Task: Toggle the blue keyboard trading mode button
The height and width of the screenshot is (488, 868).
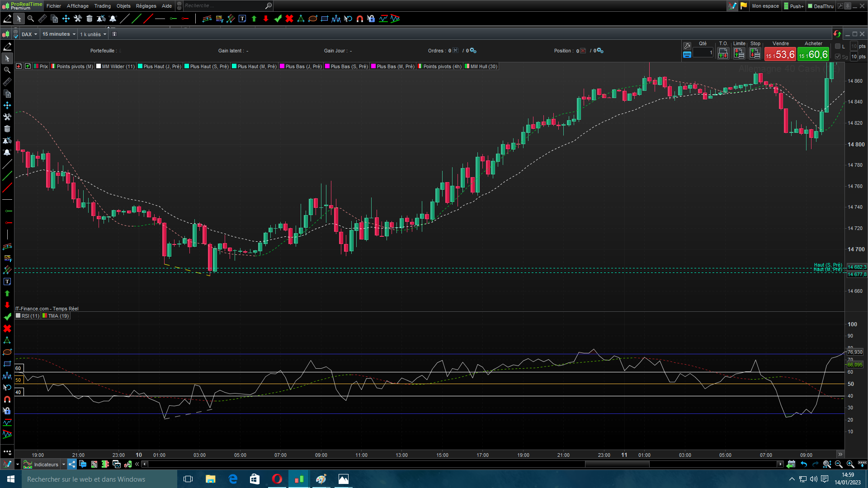Action: click(x=687, y=55)
